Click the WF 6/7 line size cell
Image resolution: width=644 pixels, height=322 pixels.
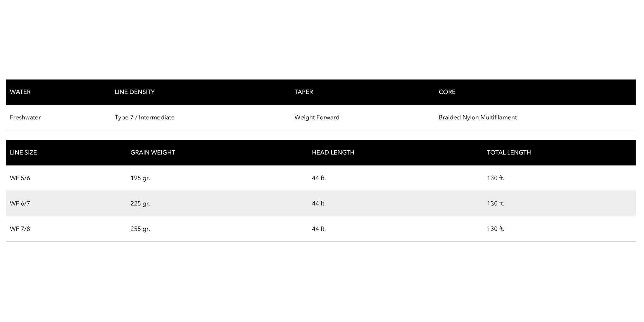20,204
